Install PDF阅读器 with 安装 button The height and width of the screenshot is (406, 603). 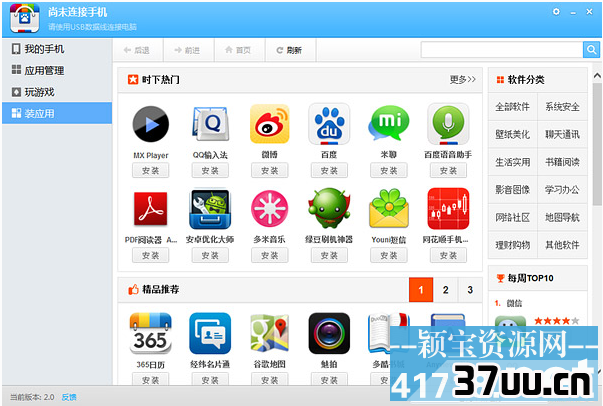[150, 255]
